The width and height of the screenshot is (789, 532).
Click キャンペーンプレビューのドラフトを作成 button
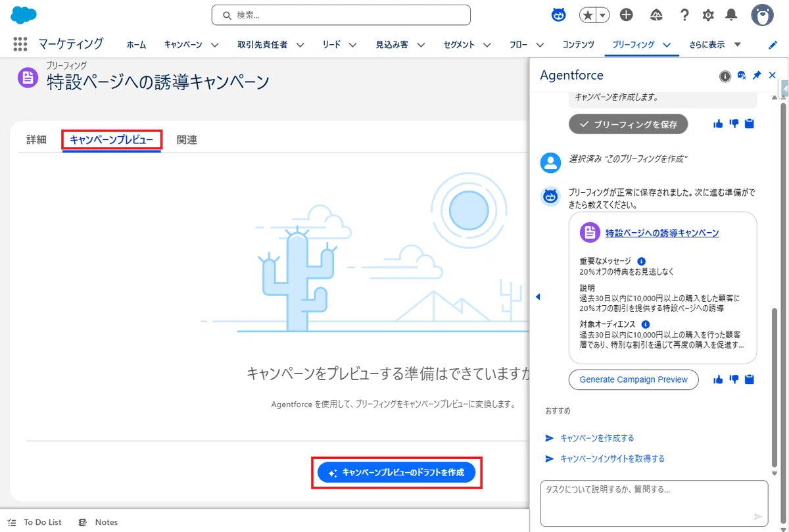[x=396, y=472]
